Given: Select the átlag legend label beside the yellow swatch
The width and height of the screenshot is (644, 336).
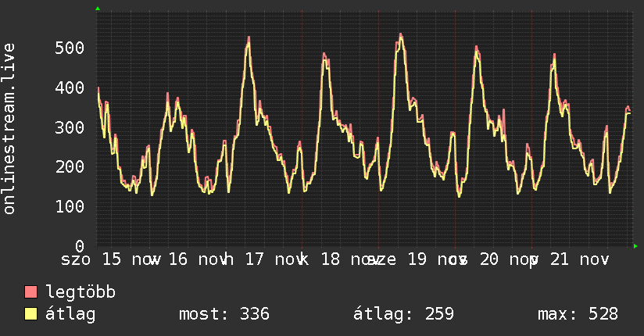Looking at the screenshot, I should [70, 314].
